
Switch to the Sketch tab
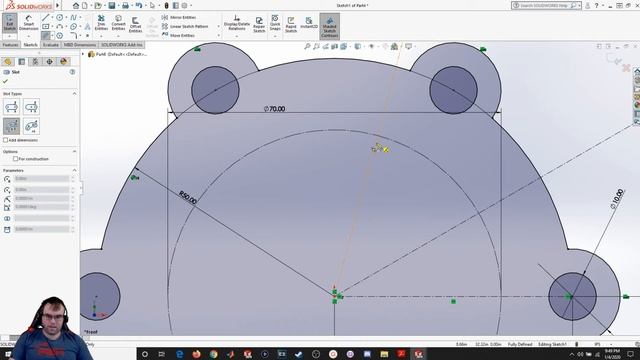tap(31, 45)
